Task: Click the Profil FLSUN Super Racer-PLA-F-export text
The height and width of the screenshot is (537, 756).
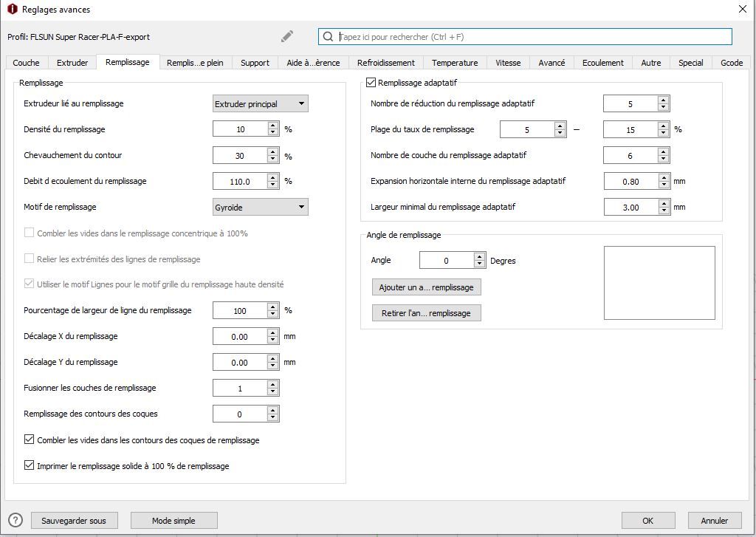Action: tap(78, 37)
